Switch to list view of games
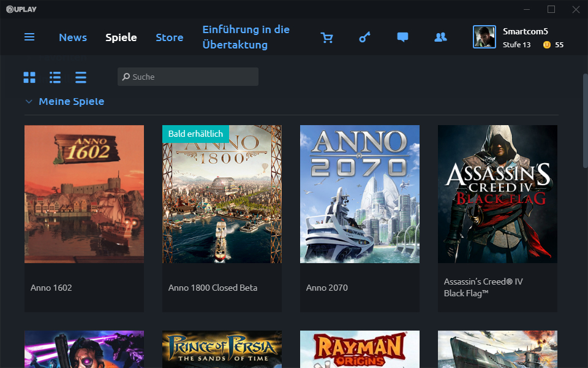 coord(55,77)
